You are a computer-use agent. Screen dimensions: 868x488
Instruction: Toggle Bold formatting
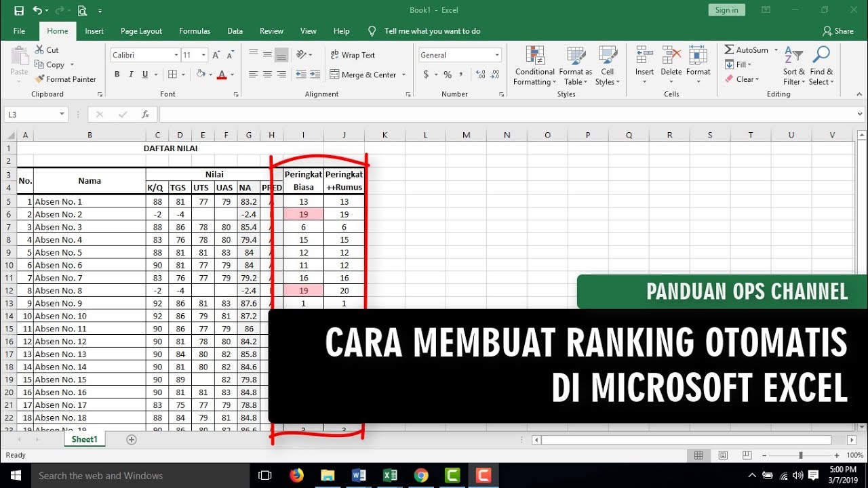(117, 75)
